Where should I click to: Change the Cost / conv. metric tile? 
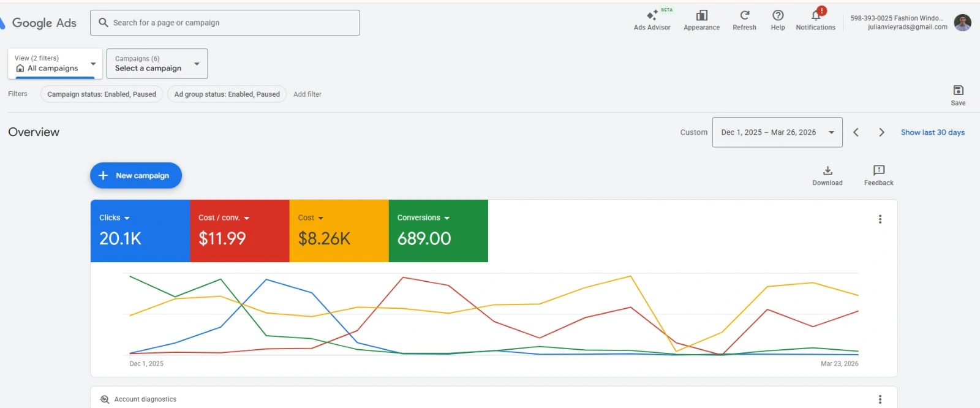coord(224,218)
